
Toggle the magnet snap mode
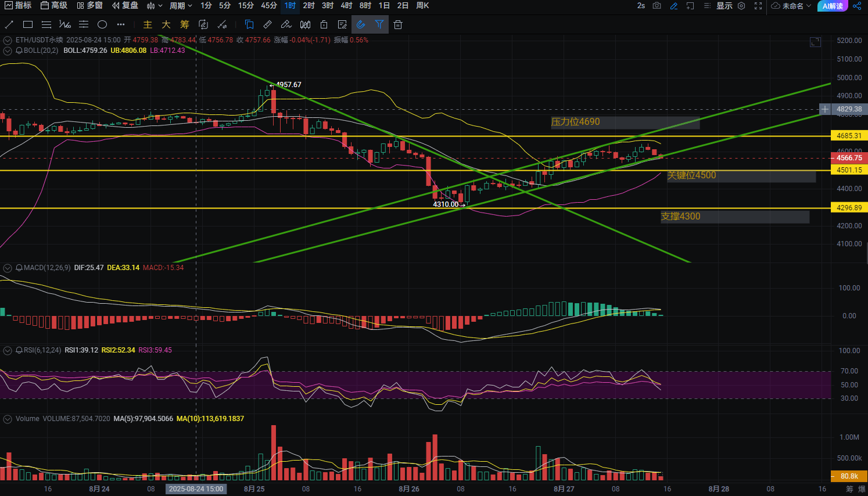361,24
